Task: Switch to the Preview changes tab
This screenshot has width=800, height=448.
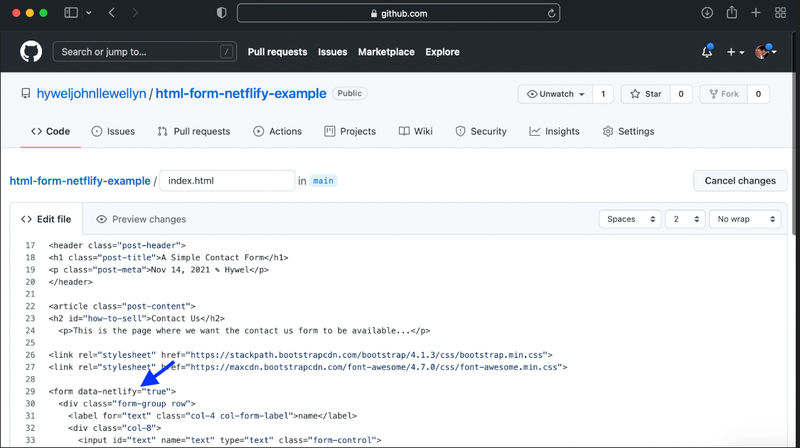Action: tap(141, 219)
